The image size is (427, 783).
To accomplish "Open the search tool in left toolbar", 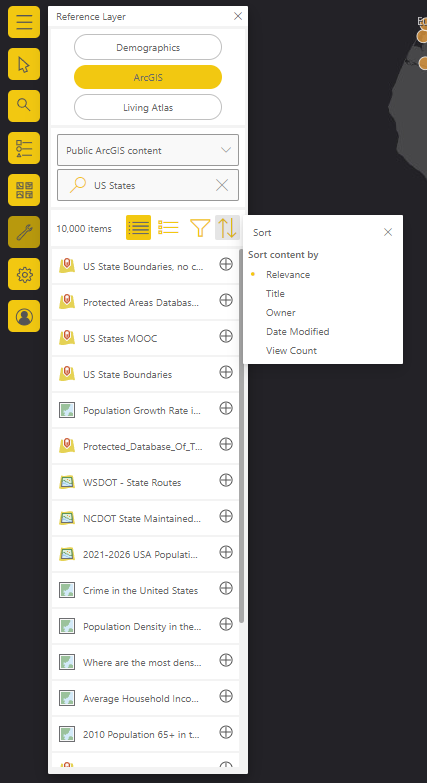I will (24, 106).
